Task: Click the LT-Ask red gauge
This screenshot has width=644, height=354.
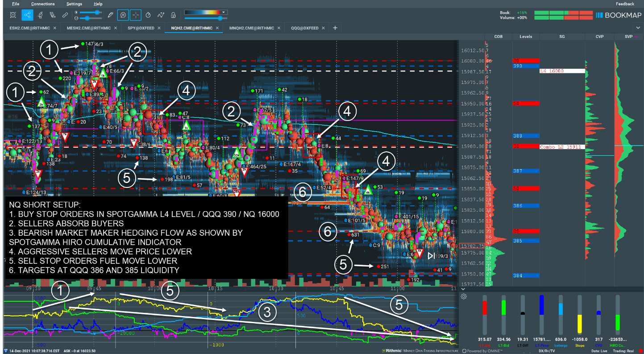Action: [485, 315]
